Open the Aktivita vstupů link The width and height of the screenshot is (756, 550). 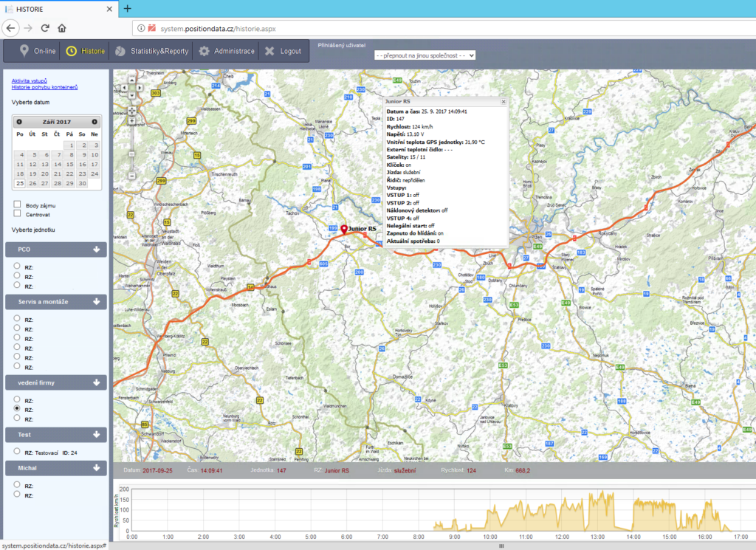[30, 80]
